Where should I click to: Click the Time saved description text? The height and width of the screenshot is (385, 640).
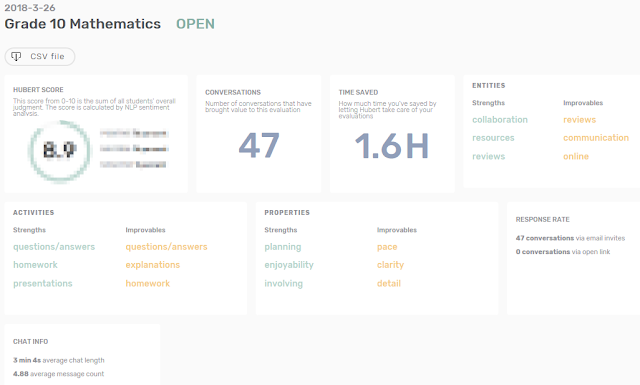pyautogui.click(x=387, y=110)
